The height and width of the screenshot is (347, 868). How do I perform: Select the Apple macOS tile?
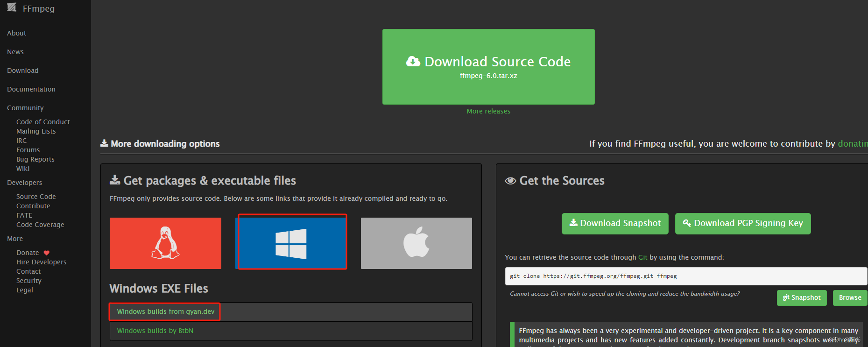pyautogui.click(x=416, y=243)
